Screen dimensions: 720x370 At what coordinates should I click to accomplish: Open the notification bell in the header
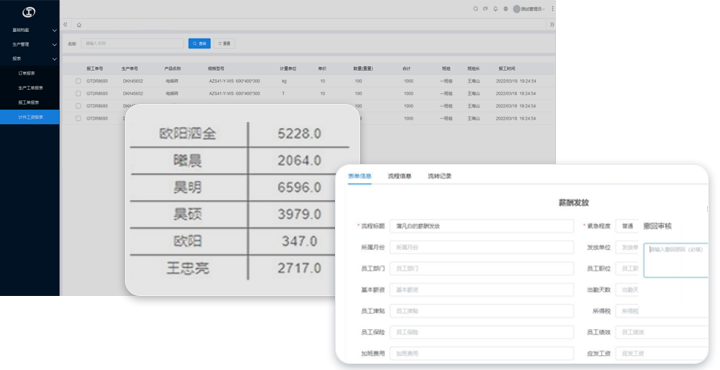tap(495, 9)
